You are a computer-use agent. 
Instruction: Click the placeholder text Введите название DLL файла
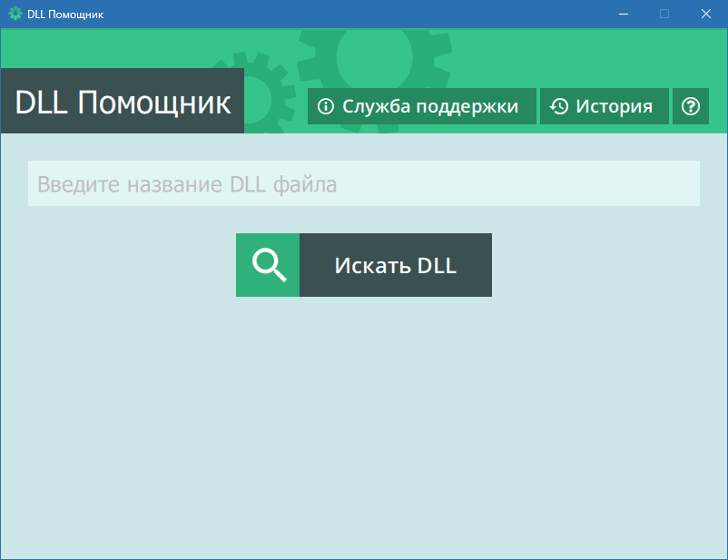[187, 185]
